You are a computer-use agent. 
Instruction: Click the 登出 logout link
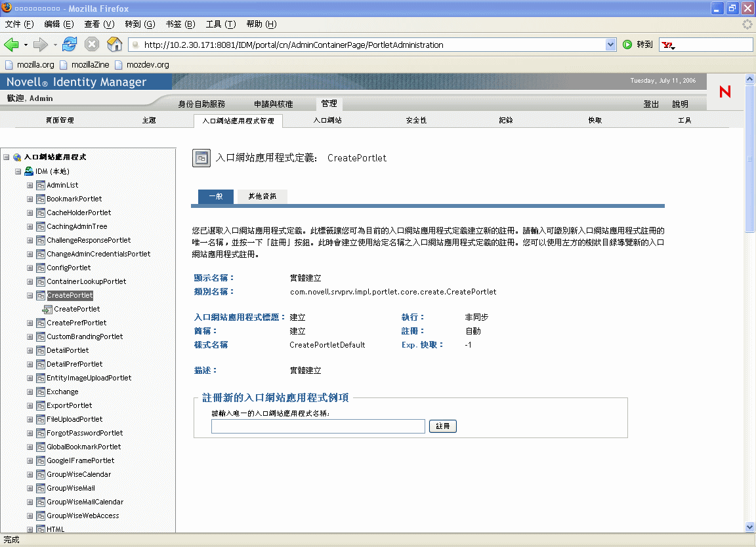tap(651, 104)
